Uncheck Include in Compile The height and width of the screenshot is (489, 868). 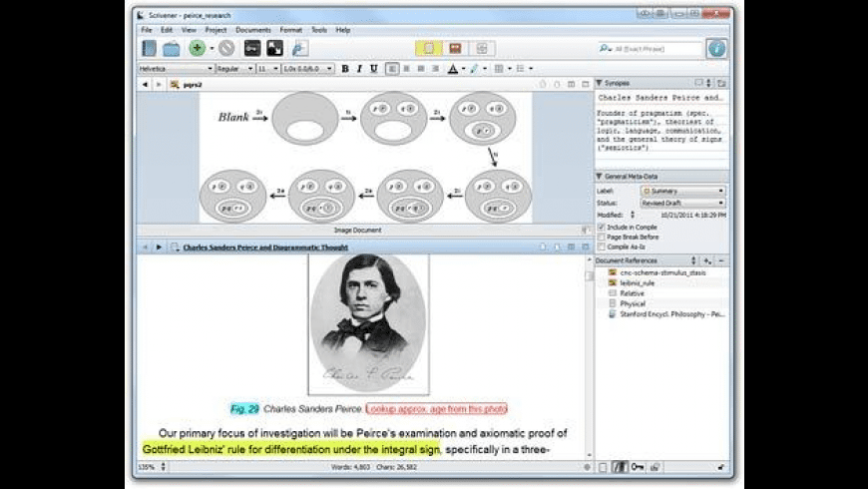click(x=602, y=228)
